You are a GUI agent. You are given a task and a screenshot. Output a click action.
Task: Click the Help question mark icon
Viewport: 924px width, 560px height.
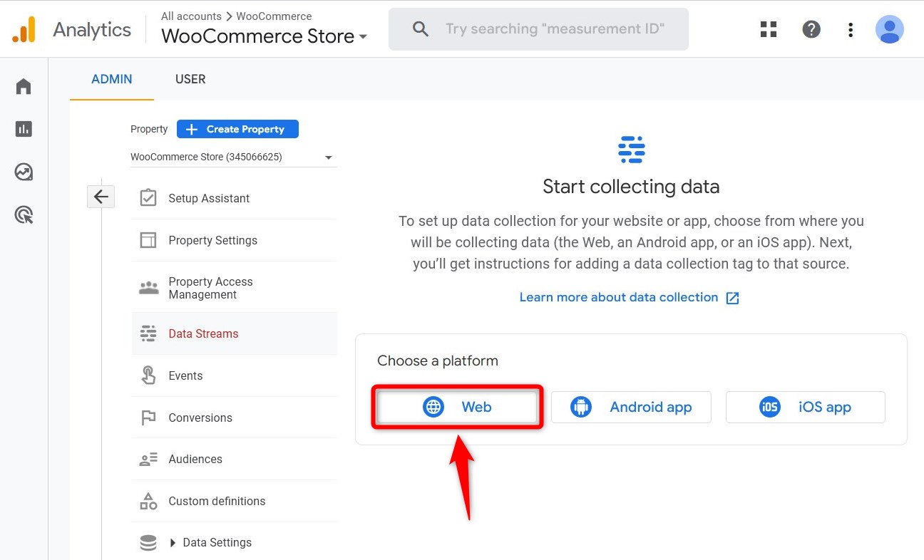pos(811,29)
